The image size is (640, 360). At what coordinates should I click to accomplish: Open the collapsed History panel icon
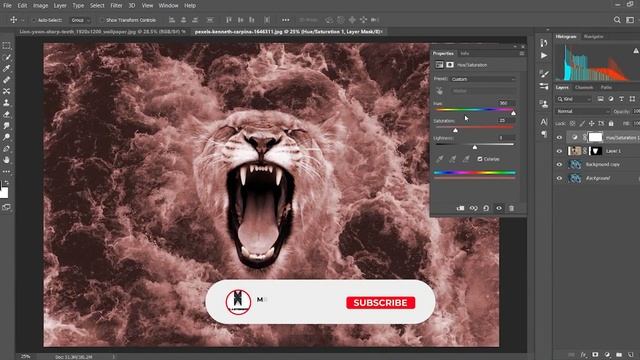544,43
